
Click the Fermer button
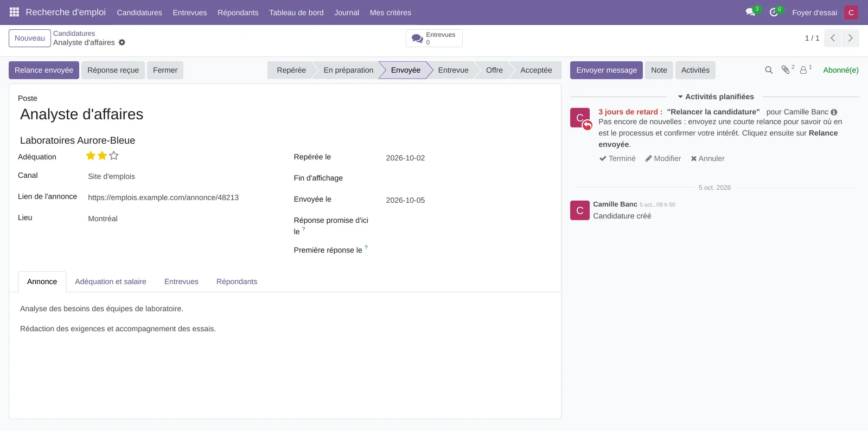[x=165, y=70]
